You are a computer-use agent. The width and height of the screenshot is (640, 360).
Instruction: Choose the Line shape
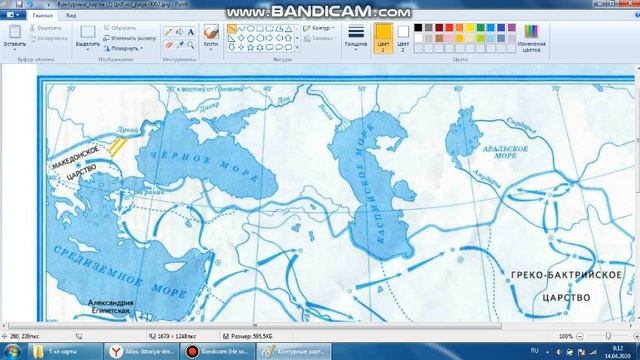[x=232, y=29]
